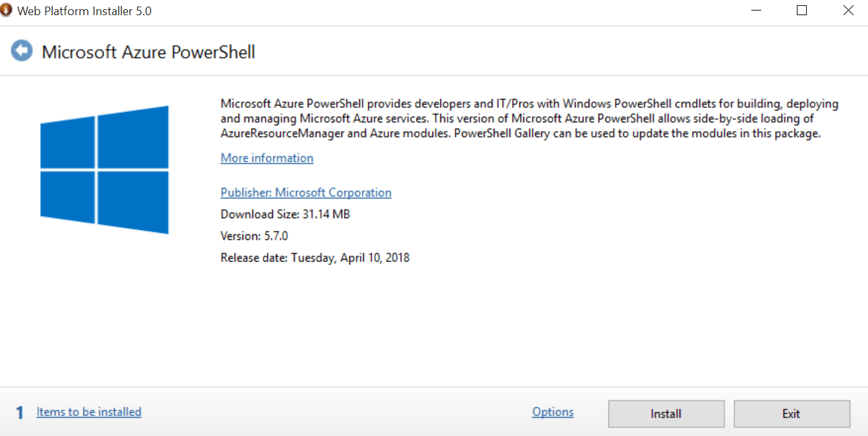Click the Web Platform Installer title bar icon
This screenshot has width=868, height=436.
[x=6, y=10]
